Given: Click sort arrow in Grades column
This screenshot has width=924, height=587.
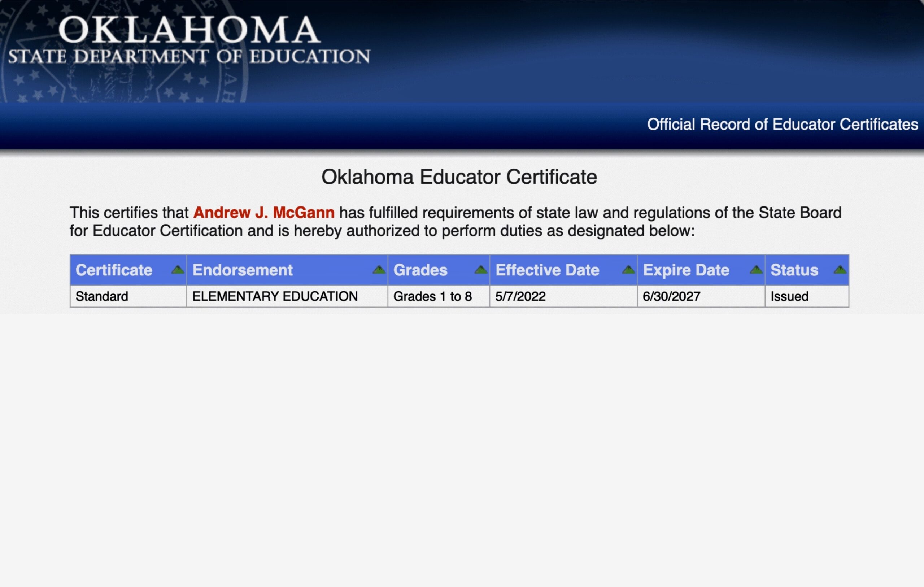Looking at the screenshot, I should (480, 270).
